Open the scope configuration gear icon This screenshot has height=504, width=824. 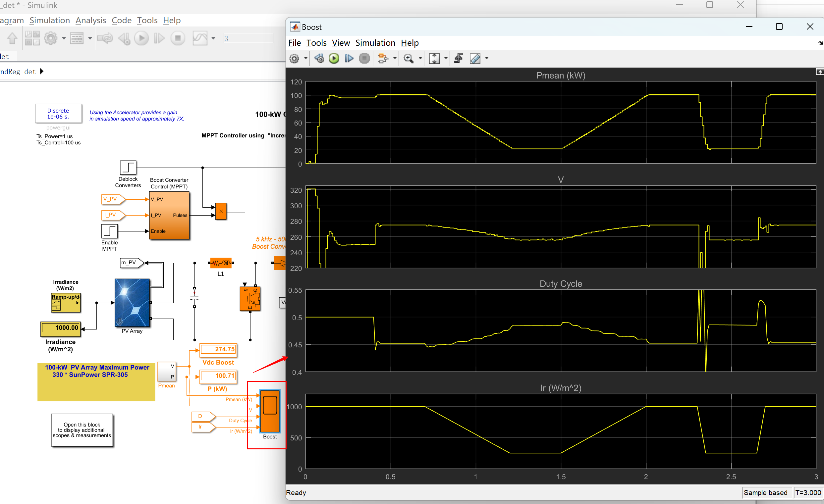tap(294, 59)
